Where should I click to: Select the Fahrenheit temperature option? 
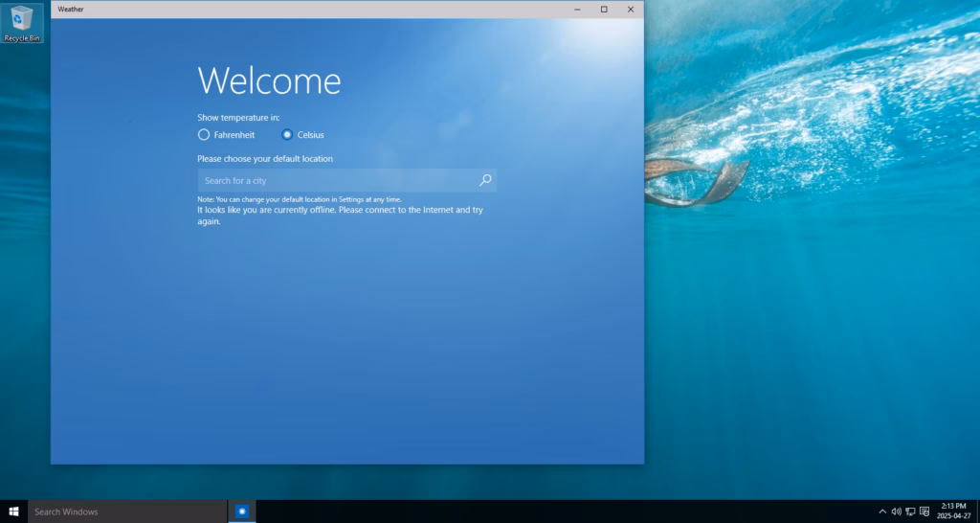(x=226, y=134)
